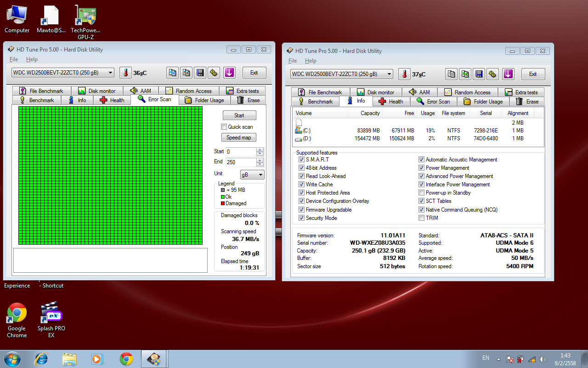588x368 pixels.
Task: Copy screenshot to clipboard in Info window
Action: 465,74
